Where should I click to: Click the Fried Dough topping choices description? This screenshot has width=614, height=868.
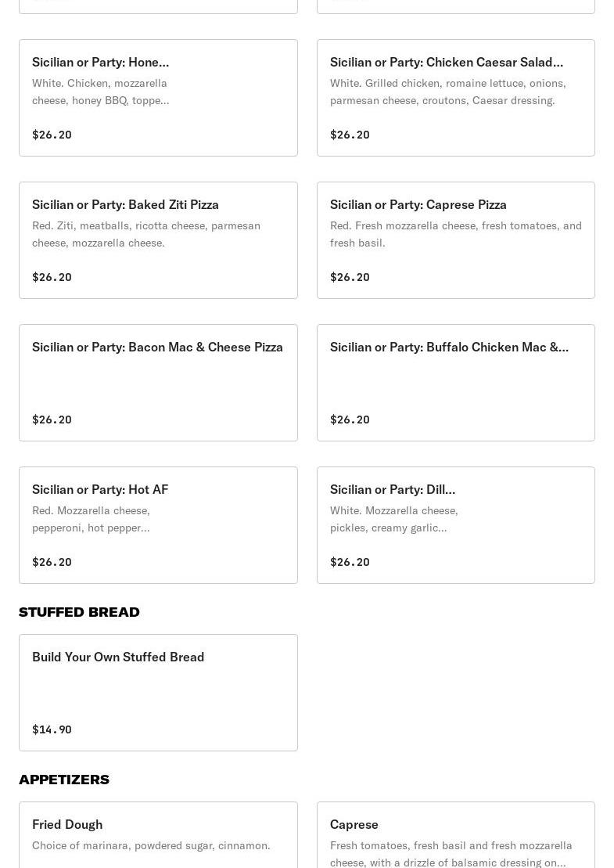(x=151, y=845)
